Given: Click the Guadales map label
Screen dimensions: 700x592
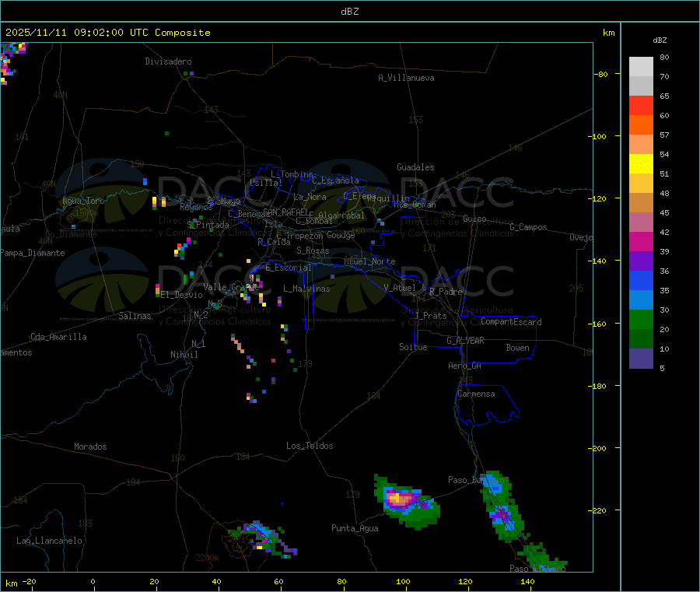Looking at the screenshot, I should pos(415,167).
